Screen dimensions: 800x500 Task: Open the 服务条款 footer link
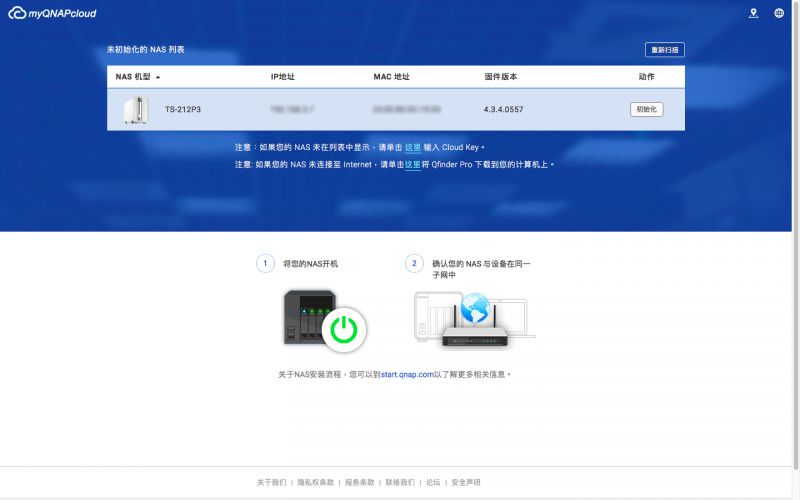pos(359,482)
